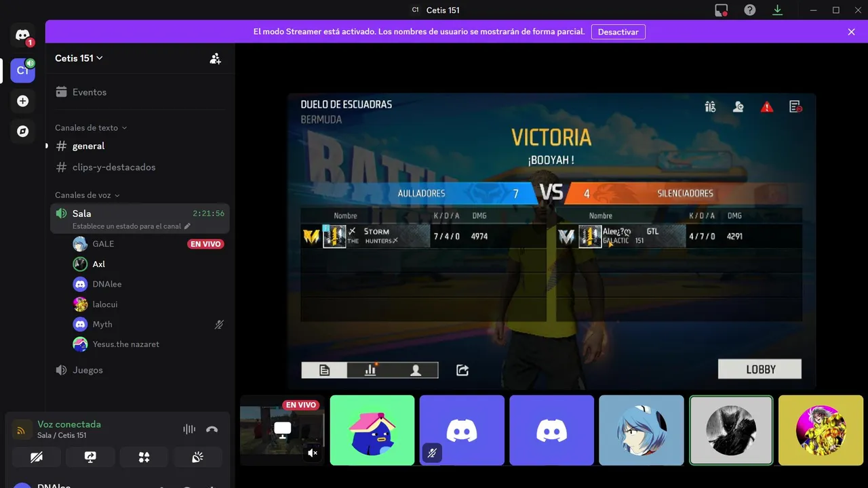This screenshot has height=488, width=868.
Task: Click the VICTORIA title in streamed game
Action: (551, 138)
